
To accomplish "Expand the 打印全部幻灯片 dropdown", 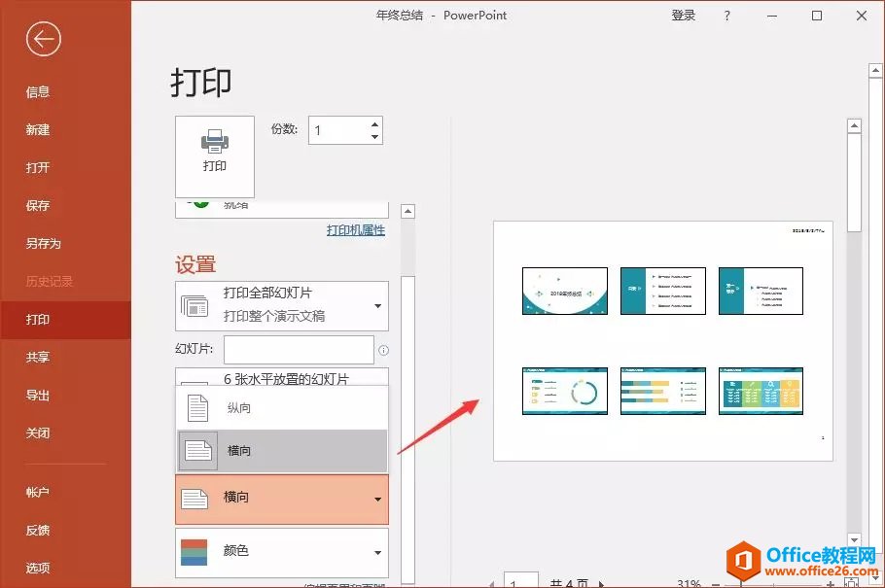I will 377,306.
